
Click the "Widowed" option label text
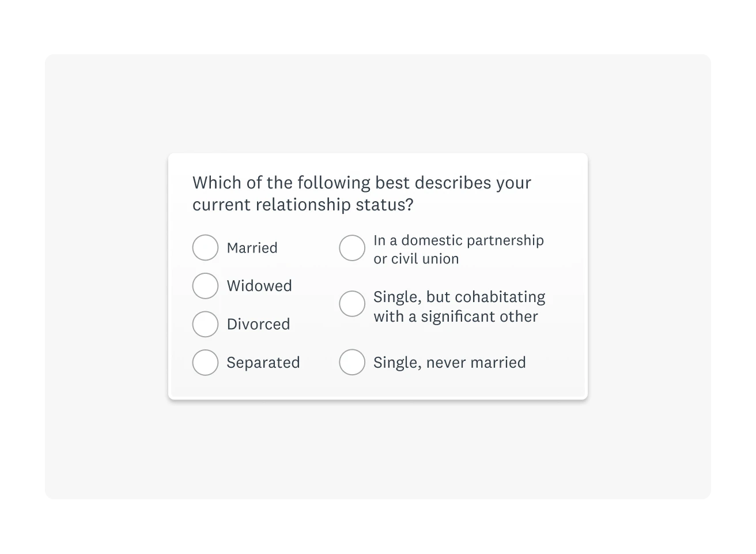259,286
